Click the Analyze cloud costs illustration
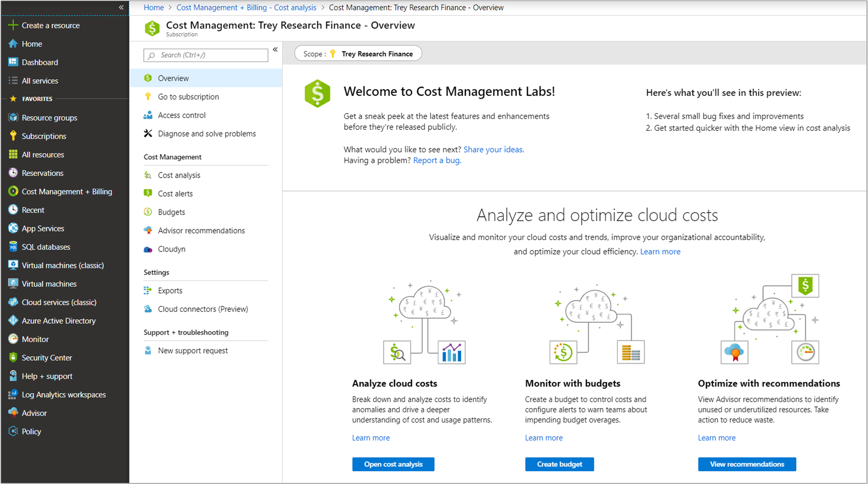Image resolution: width=868 pixels, height=484 pixels. pos(425,322)
